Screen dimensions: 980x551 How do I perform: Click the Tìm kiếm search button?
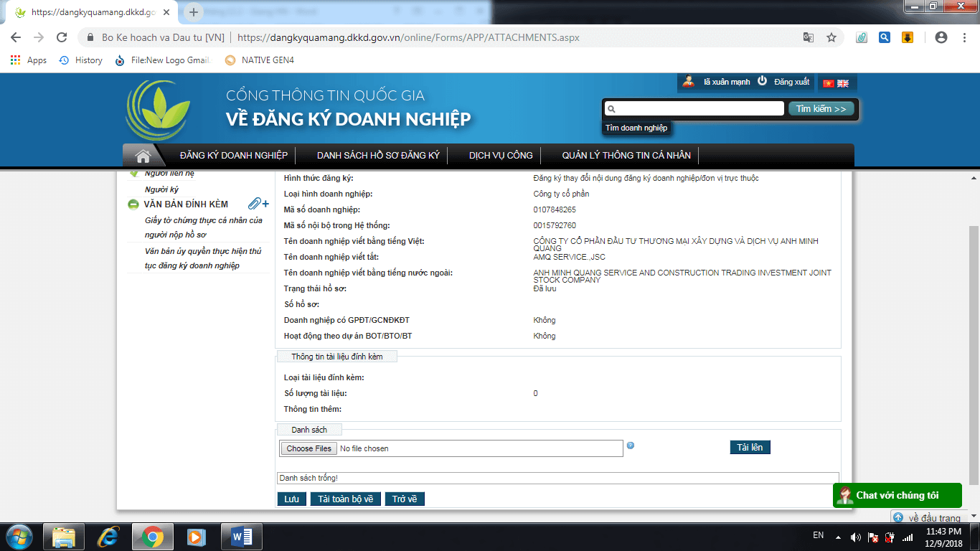[821, 109]
